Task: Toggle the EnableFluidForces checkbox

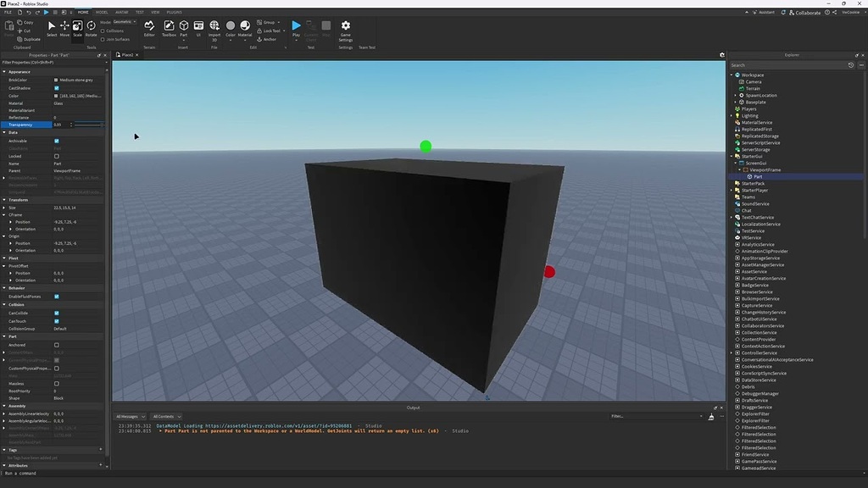Action: click(57, 297)
